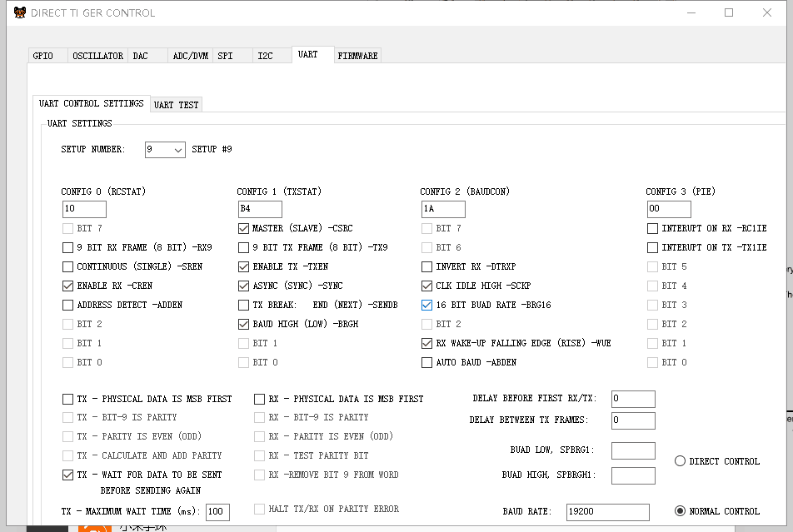Uncheck BAUD HIGH (LOW) -BRGH
Image resolution: width=793 pixels, height=532 pixels.
click(244, 324)
